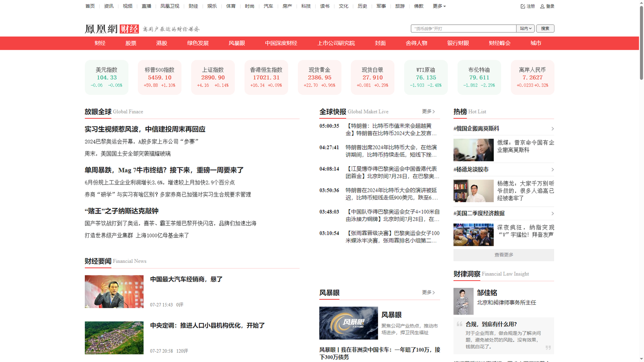644x362 pixels.
Task: Open 资讯 in the top menu
Action: point(109,6)
